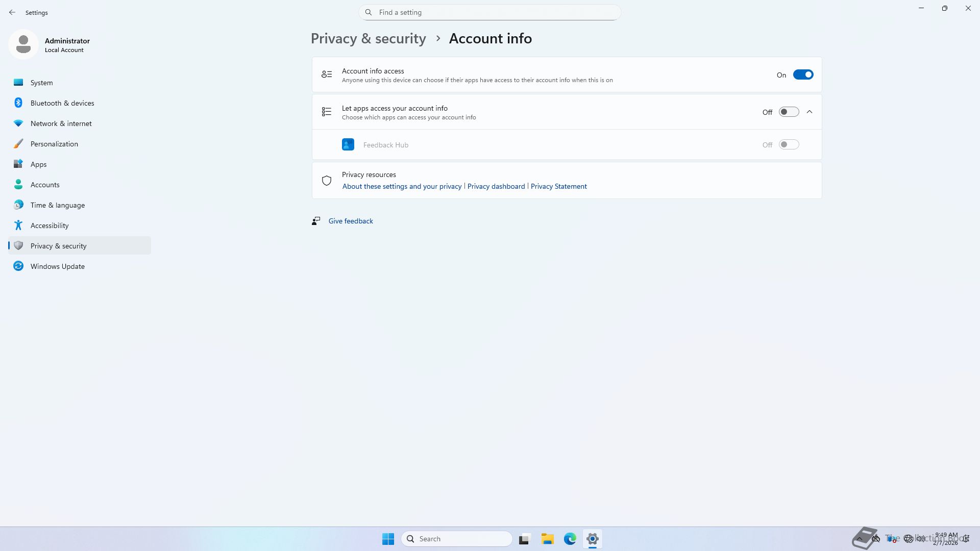Viewport: 980px width, 551px height.
Task: Show hidden system tray icons
Action: [x=860, y=539]
